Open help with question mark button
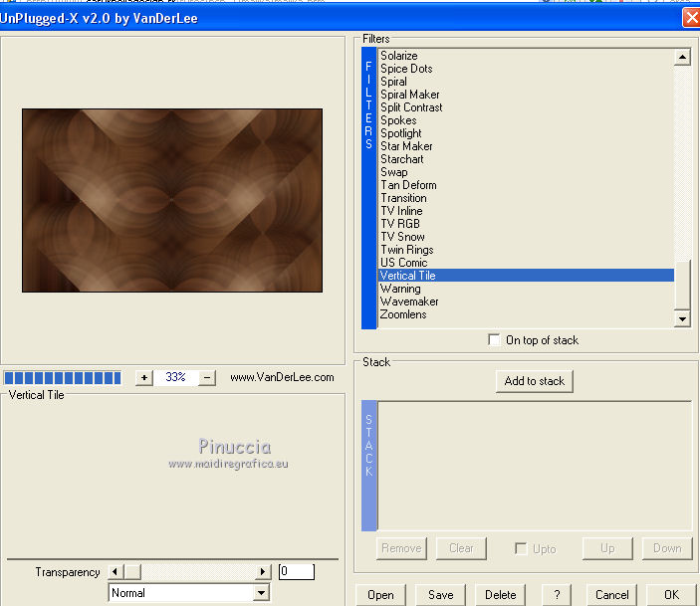700x606 pixels. [x=557, y=595]
